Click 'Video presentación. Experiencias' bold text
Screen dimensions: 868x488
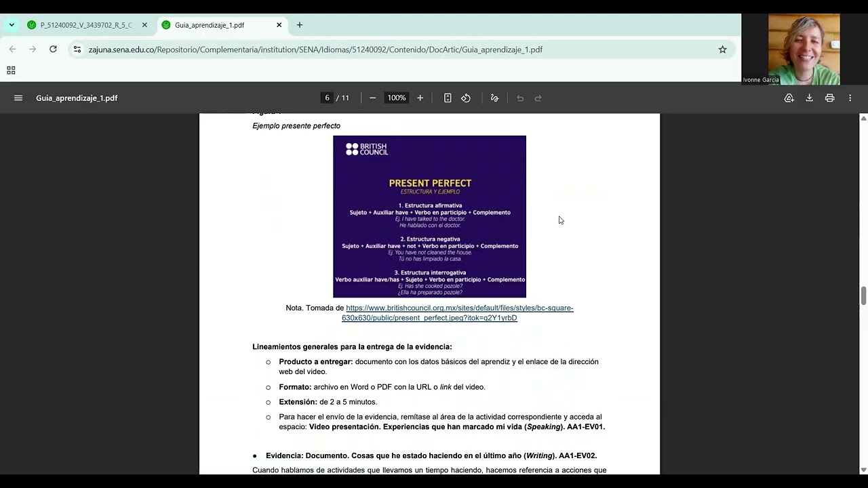pyautogui.click(x=457, y=427)
